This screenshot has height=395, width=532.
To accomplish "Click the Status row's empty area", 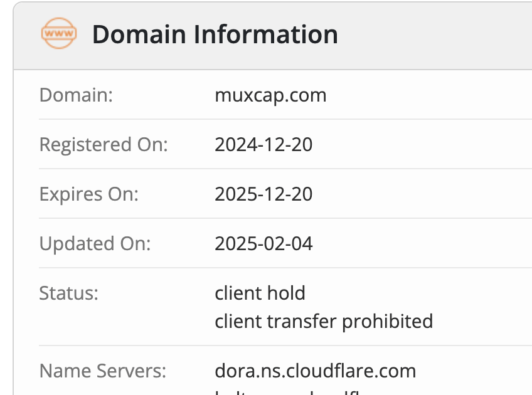I will (482, 307).
